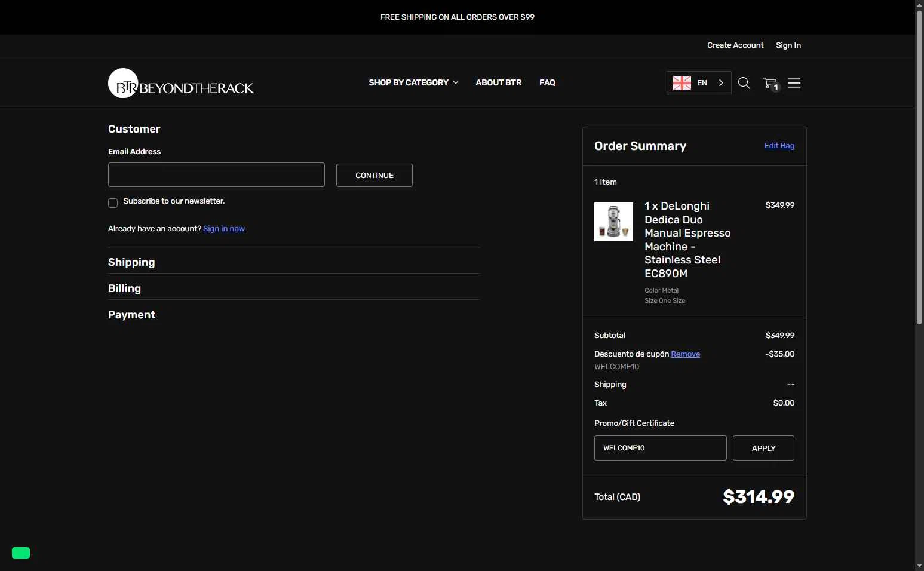
Task: Click the Continue button
Action: click(374, 175)
